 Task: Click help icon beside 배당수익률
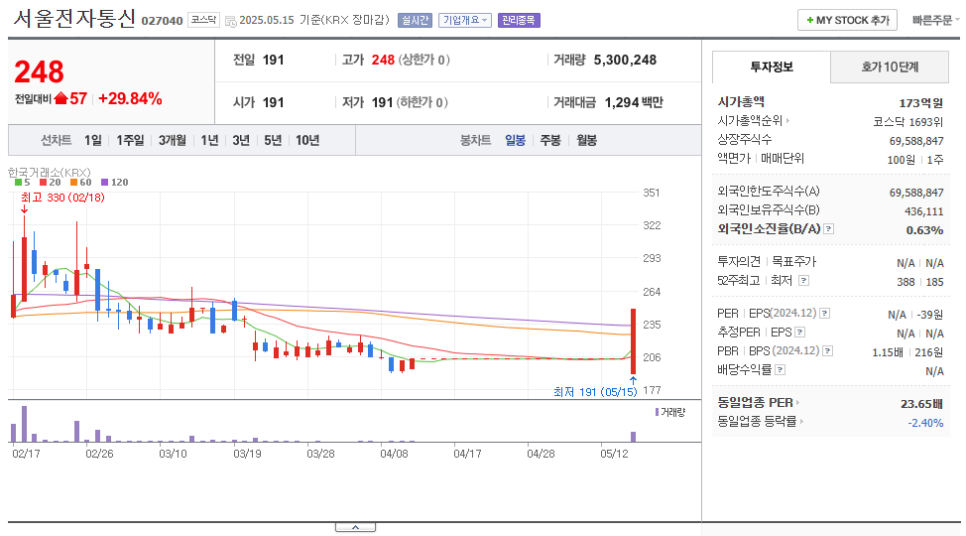[x=780, y=370]
